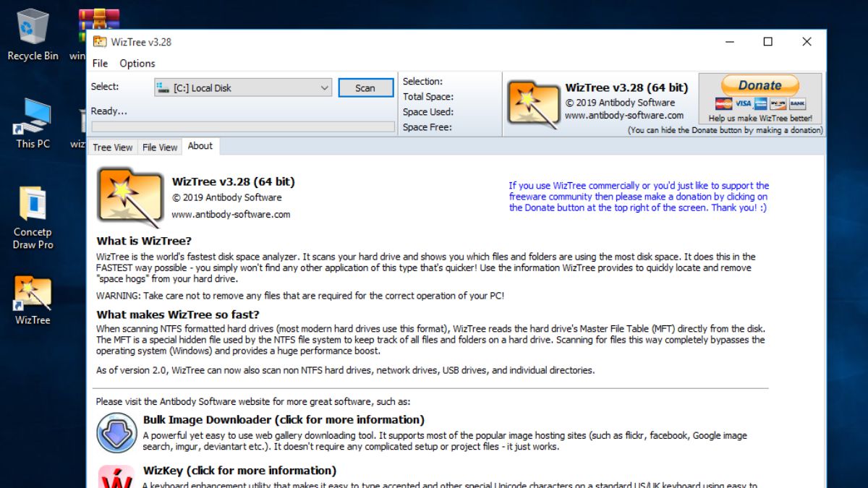Viewport: 868px width, 488px height.
Task: Click the red WizKey icon
Action: [116, 476]
